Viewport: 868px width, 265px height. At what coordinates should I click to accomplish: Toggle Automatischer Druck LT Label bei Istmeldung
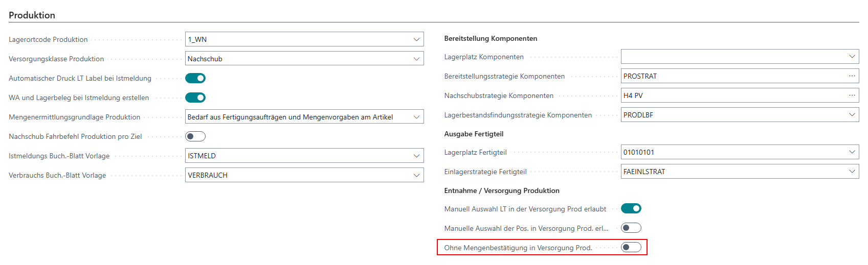195,78
